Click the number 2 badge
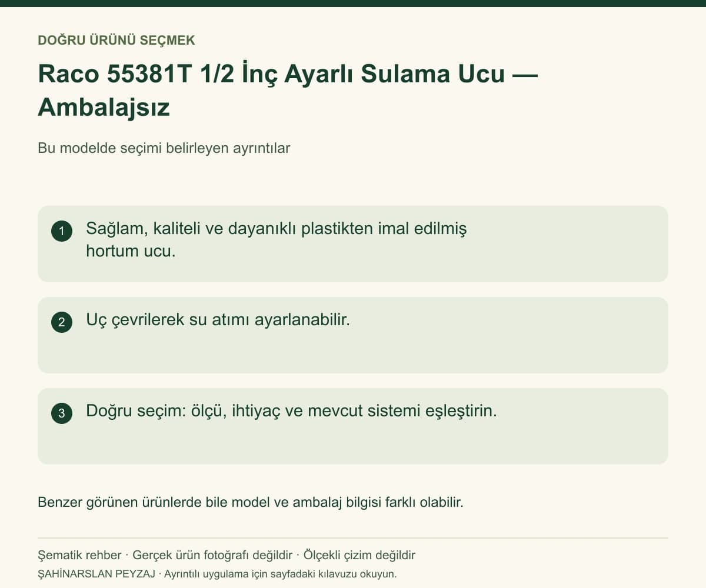Viewport: 706px width, 588px height. (62, 322)
